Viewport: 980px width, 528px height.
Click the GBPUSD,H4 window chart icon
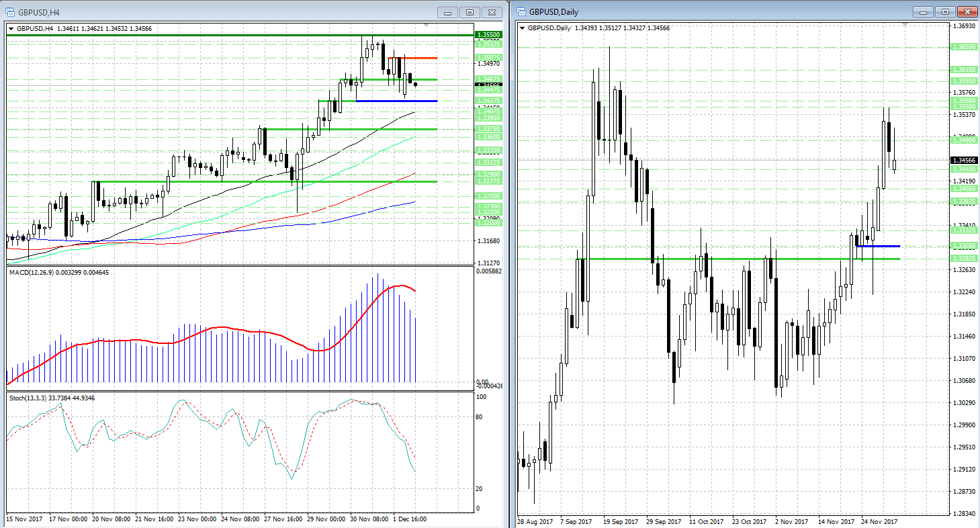pos(10,12)
